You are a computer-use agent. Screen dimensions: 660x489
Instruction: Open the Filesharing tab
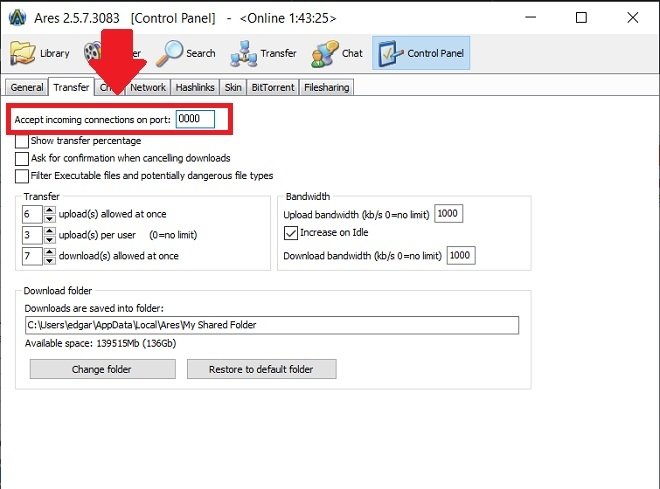pyautogui.click(x=327, y=88)
